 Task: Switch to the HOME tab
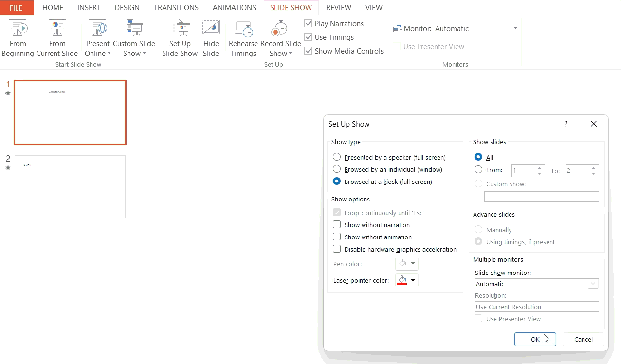pos(53,8)
